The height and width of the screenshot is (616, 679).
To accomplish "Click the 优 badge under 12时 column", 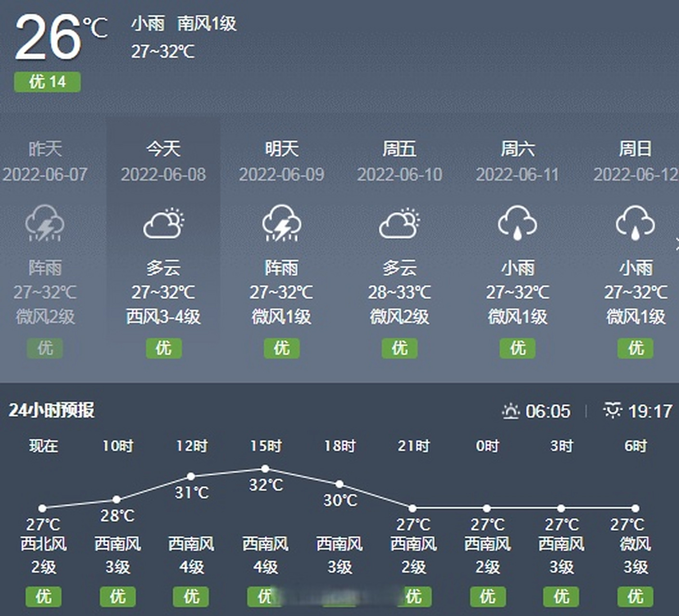I will click(191, 597).
